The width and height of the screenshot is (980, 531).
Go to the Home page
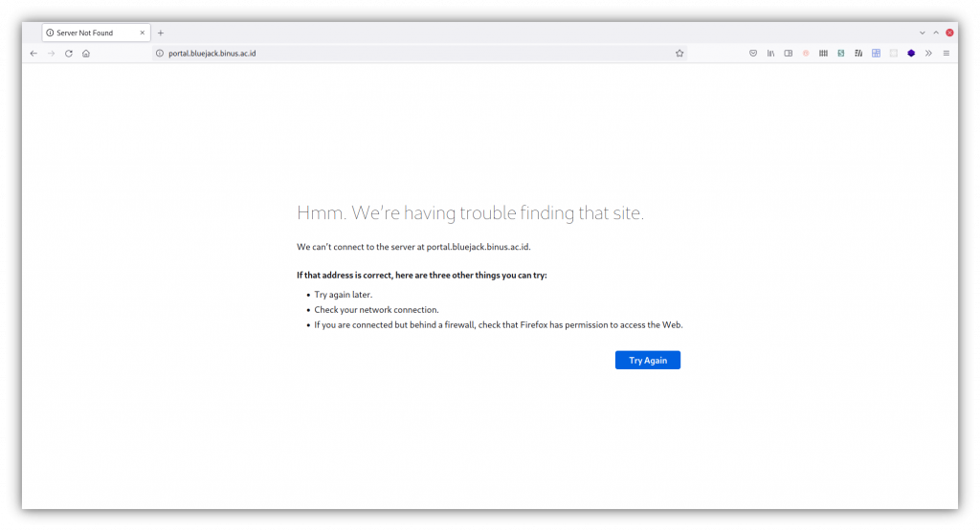point(86,54)
